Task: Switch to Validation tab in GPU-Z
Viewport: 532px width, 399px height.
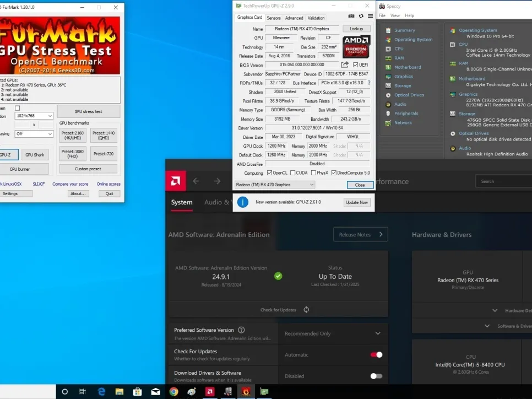Action: tap(316, 18)
